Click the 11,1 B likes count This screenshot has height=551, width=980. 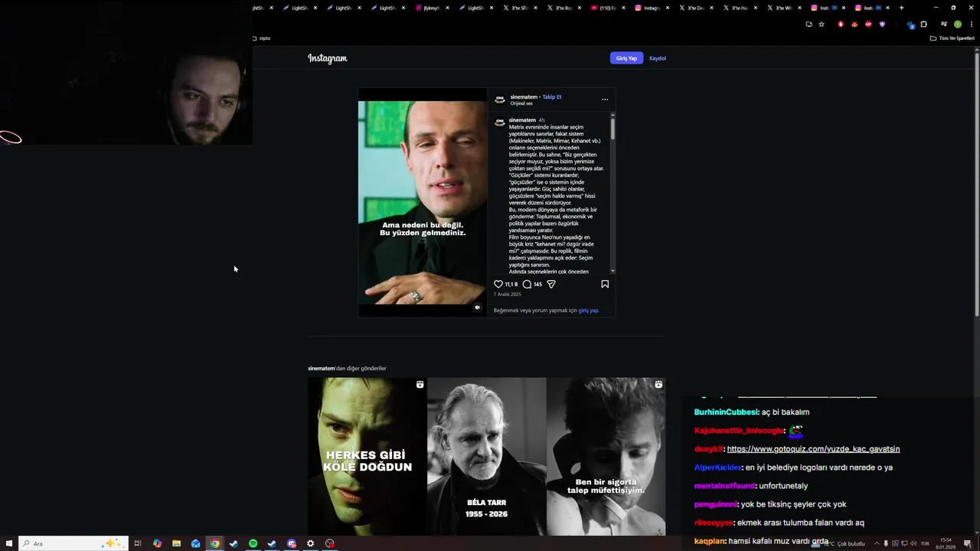pyautogui.click(x=511, y=284)
